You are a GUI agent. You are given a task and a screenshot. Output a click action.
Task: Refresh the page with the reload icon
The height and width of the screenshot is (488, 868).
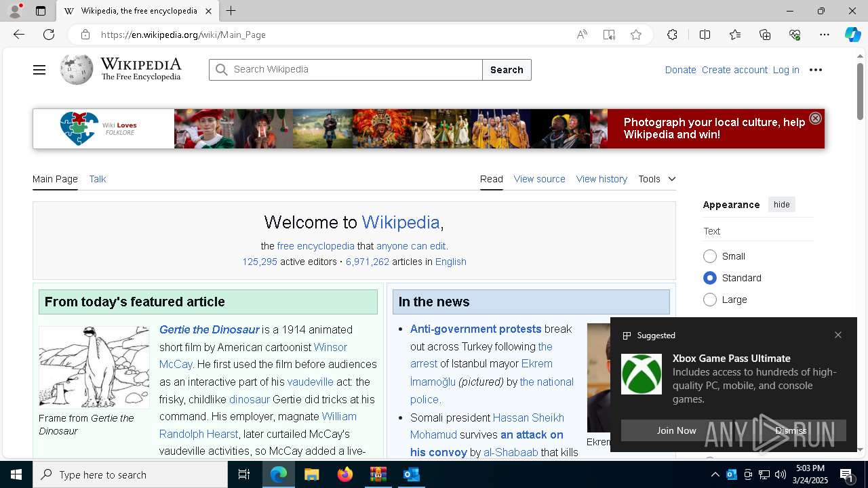[49, 35]
